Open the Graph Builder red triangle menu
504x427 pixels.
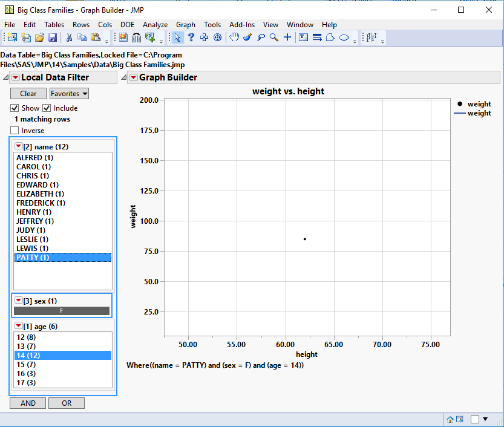pyautogui.click(x=133, y=77)
